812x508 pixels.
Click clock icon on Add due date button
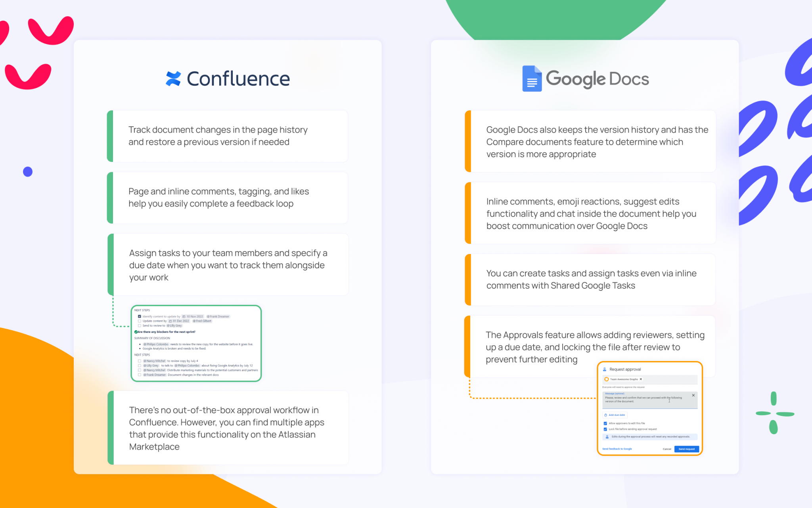click(605, 415)
